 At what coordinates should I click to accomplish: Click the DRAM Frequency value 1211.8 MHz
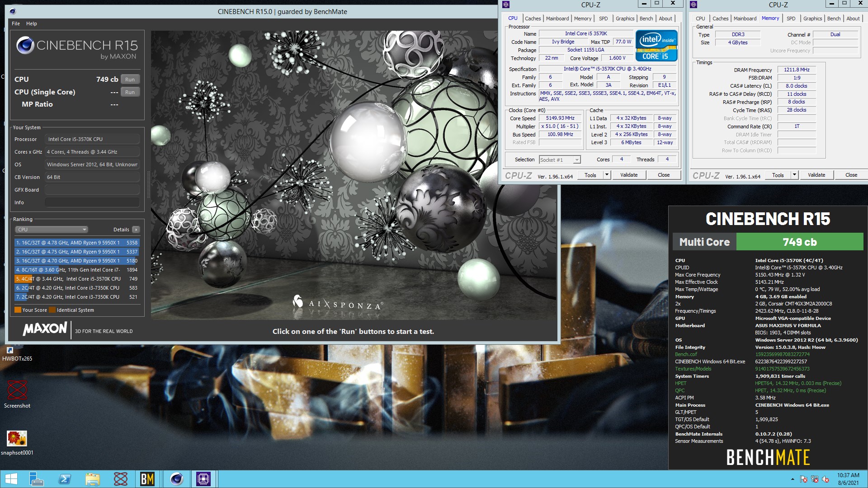797,70
